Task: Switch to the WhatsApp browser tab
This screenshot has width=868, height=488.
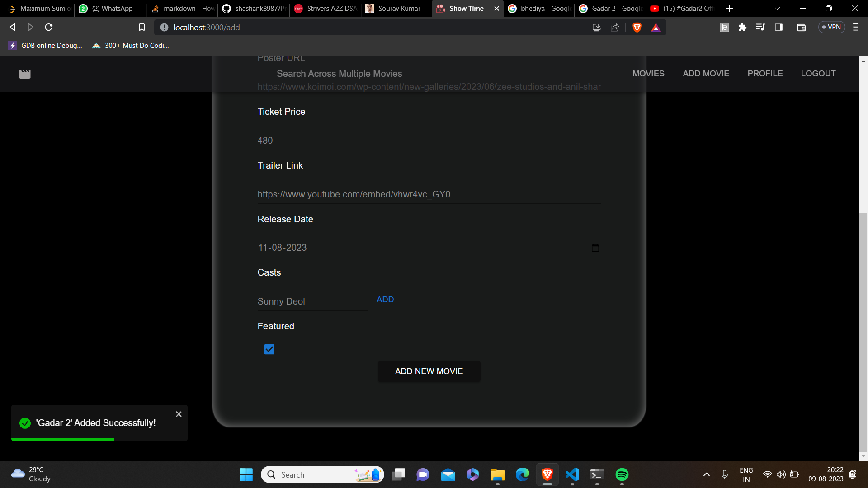Action: 111,9
